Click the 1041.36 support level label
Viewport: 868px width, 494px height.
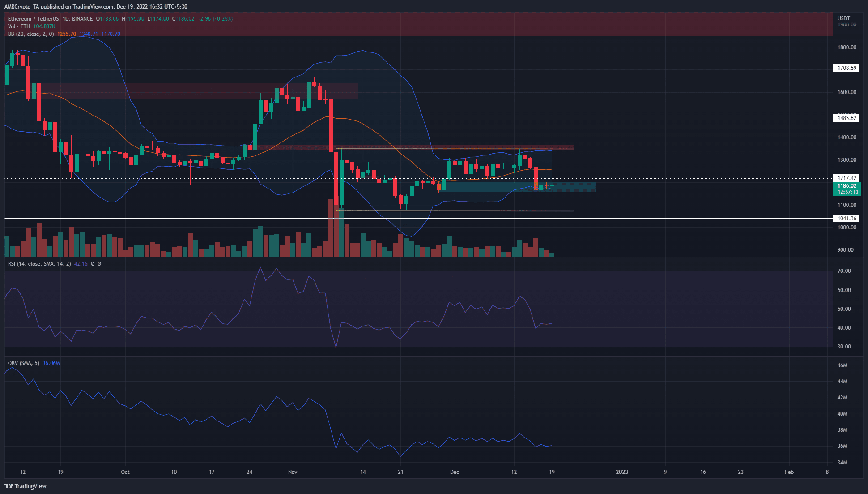click(847, 219)
